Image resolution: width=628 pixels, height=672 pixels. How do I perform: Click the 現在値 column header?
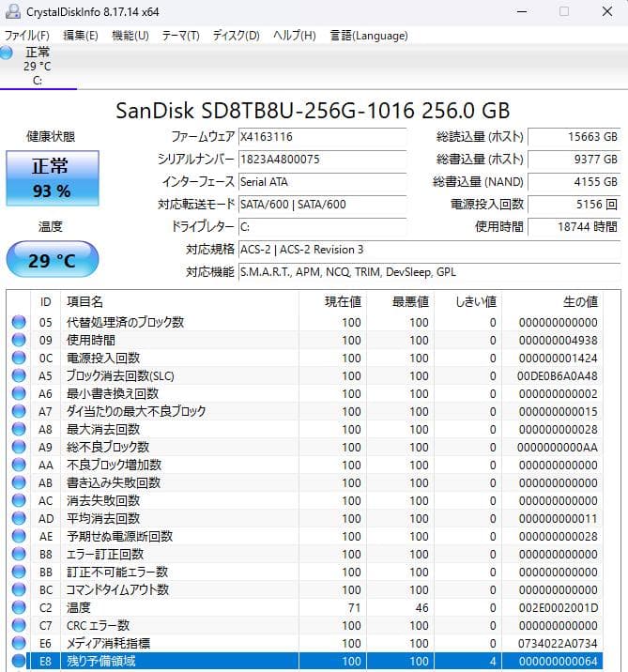pyautogui.click(x=332, y=301)
